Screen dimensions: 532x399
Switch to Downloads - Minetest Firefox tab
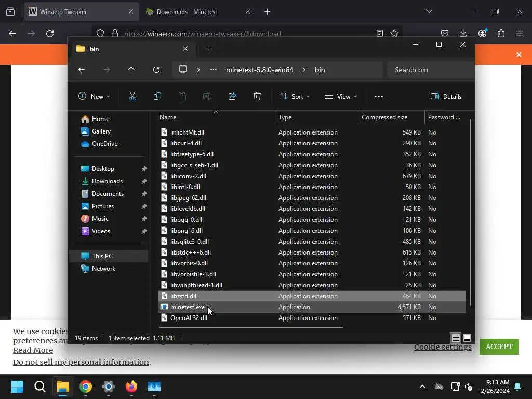pyautogui.click(x=198, y=12)
